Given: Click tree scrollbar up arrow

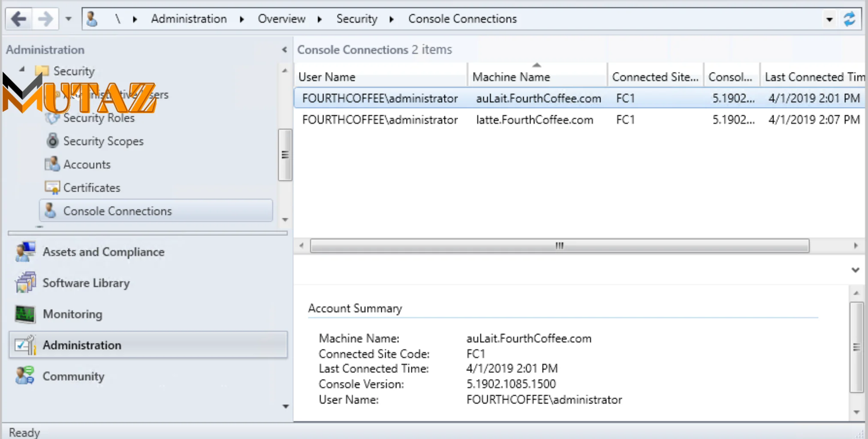Looking at the screenshot, I should coord(285,71).
